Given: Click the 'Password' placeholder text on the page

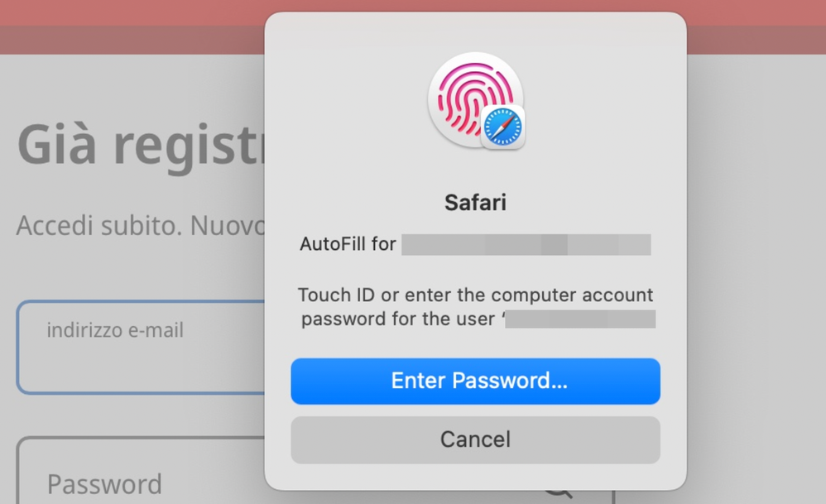Looking at the screenshot, I should point(104,484).
